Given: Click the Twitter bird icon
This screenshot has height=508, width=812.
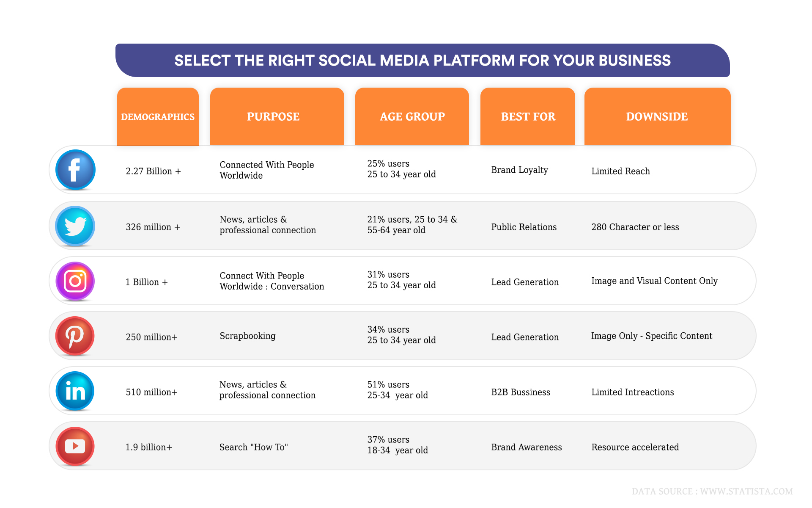Looking at the screenshot, I should [75, 226].
